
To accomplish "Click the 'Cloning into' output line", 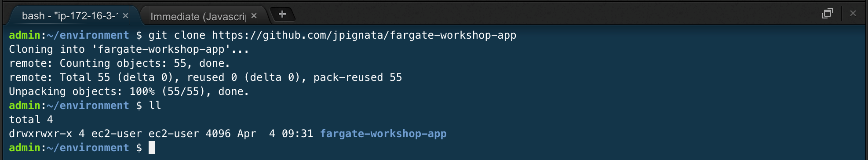I will 129,49.
